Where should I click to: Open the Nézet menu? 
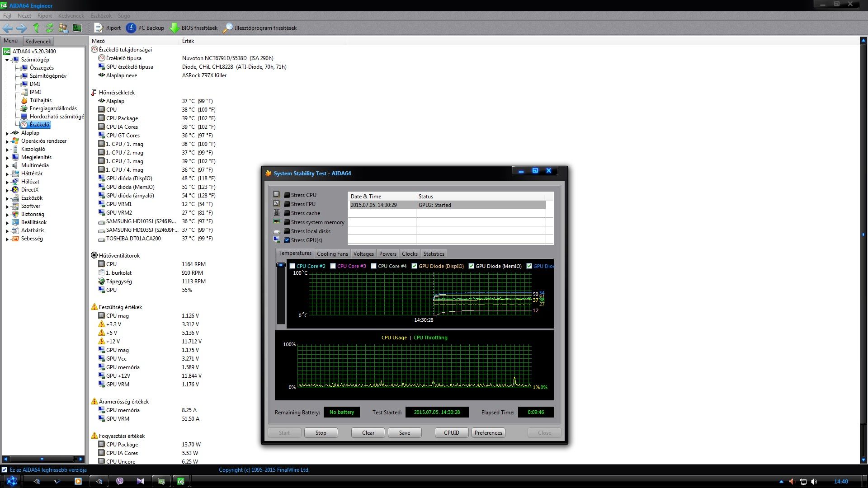[24, 16]
